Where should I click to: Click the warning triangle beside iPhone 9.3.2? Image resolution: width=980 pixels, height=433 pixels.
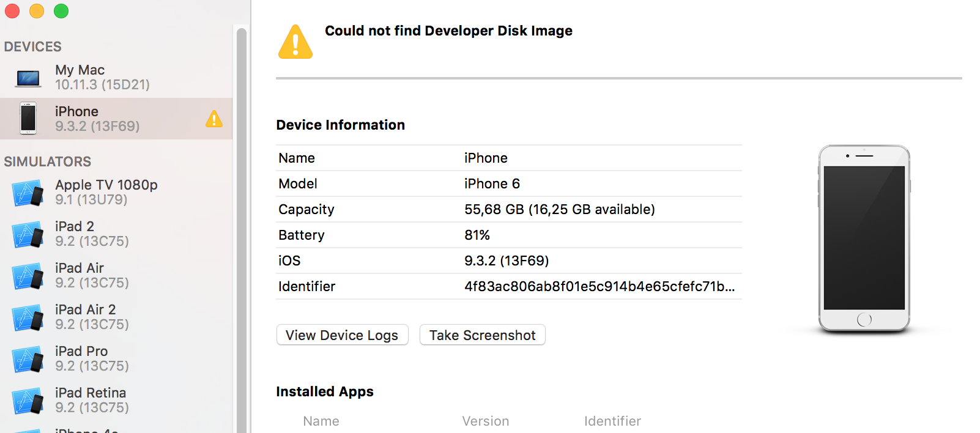point(214,119)
